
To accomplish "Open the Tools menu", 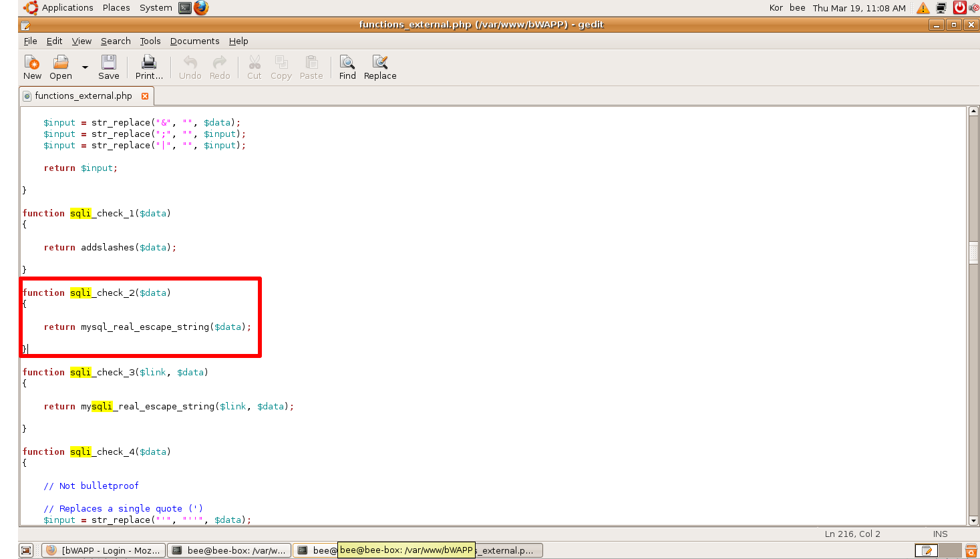I will pyautogui.click(x=150, y=41).
